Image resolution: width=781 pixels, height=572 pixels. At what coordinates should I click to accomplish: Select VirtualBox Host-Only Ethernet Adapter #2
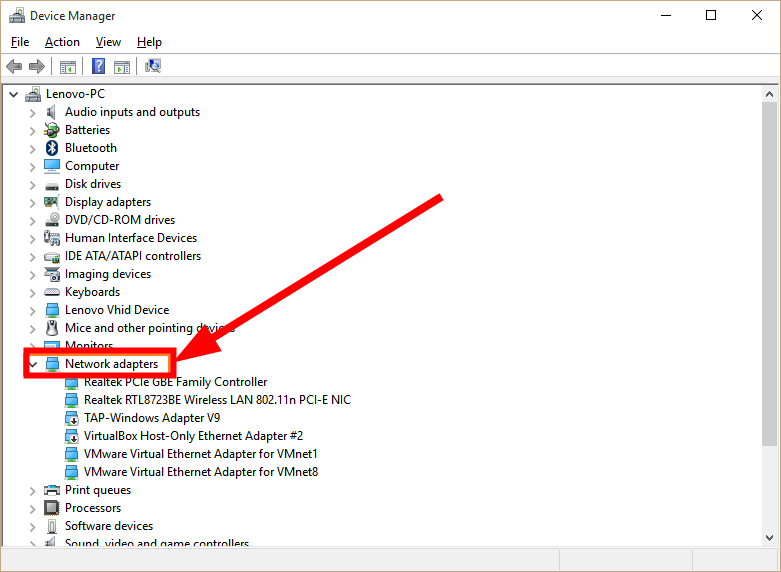pyautogui.click(x=193, y=436)
